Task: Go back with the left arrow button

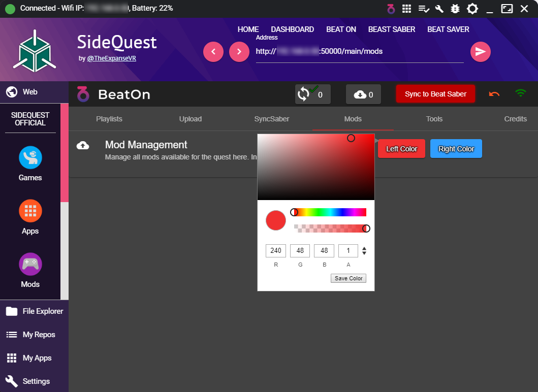Action: (x=213, y=52)
